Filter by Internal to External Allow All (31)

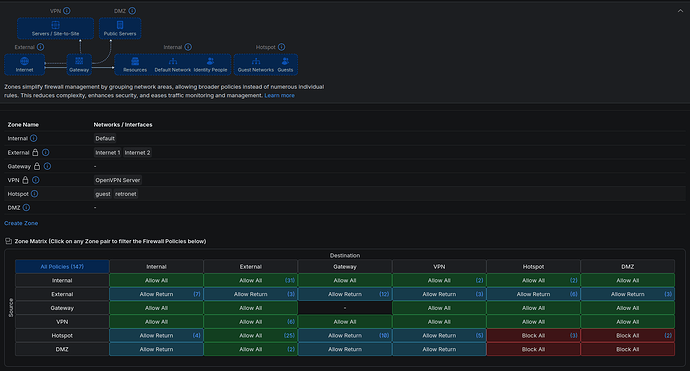(x=250, y=280)
